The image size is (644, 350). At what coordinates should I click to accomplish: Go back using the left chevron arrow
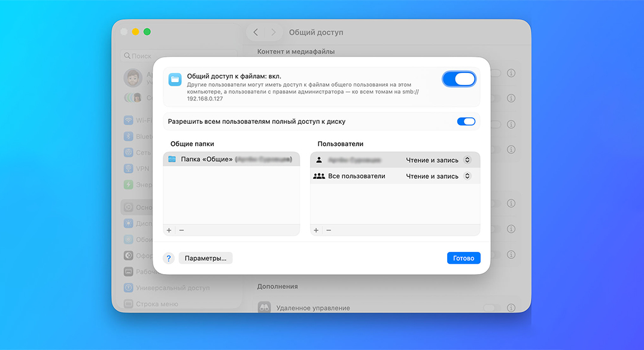tap(256, 32)
